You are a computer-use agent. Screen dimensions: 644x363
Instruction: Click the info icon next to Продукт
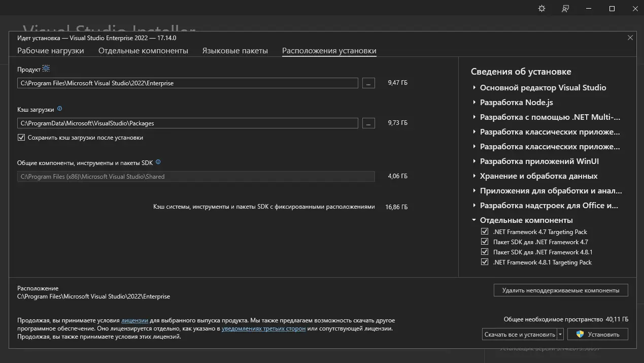point(46,69)
